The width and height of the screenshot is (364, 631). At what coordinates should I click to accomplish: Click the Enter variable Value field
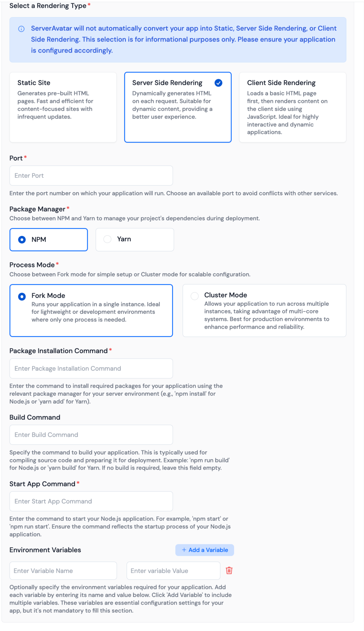(173, 571)
